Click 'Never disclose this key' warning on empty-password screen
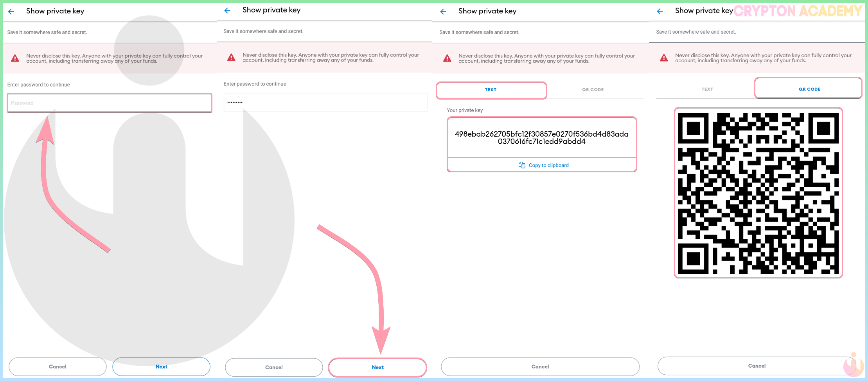The width and height of the screenshot is (868, 381). click(115, 58)
